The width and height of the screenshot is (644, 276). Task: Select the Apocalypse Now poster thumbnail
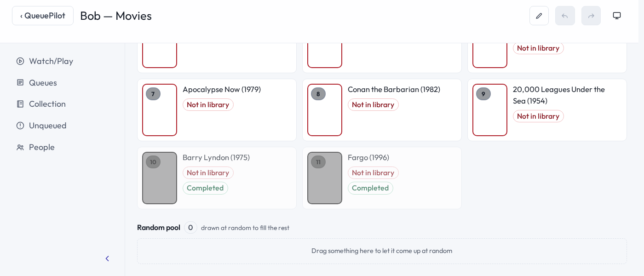click(x=160, y=110)
